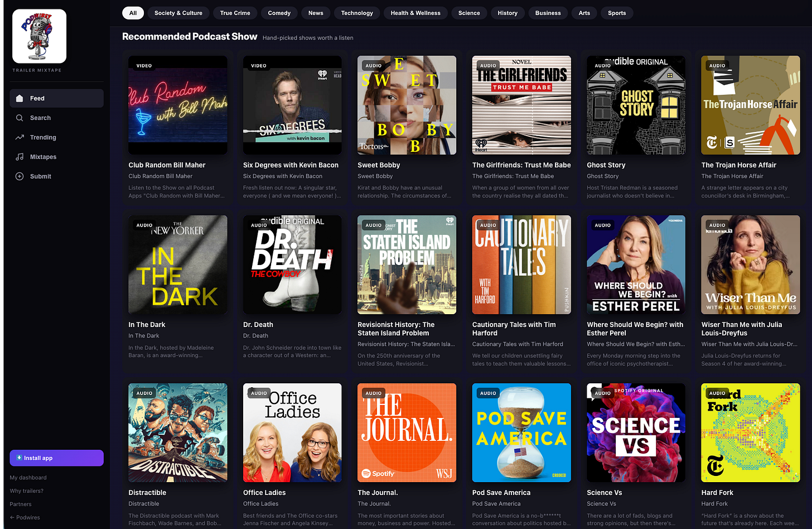This screenshot has width=812, height=529.
Task: Click the Sweet Bobby cover art
Action: pos(407,105)
